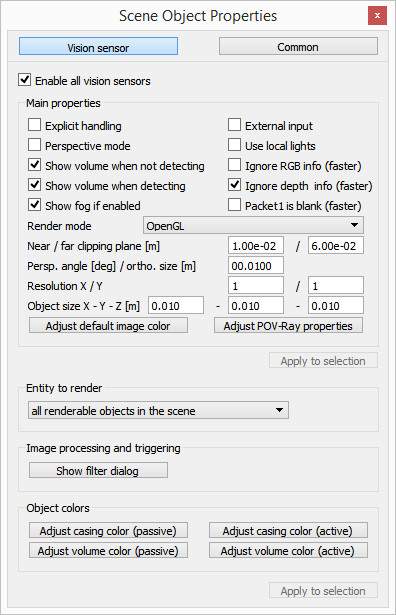Click the Resolution Y input field
396x615 pixels.
tap(336, 286)
